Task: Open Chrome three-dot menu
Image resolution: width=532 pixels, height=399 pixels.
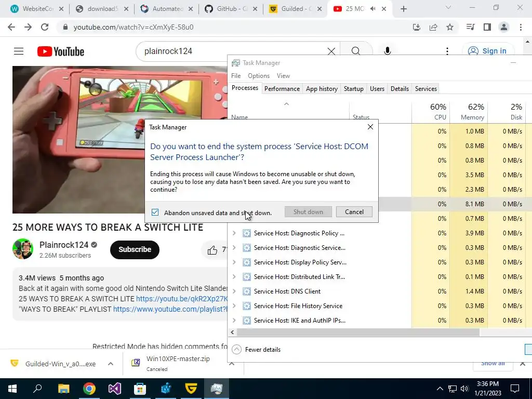Action: coord(521,27)
